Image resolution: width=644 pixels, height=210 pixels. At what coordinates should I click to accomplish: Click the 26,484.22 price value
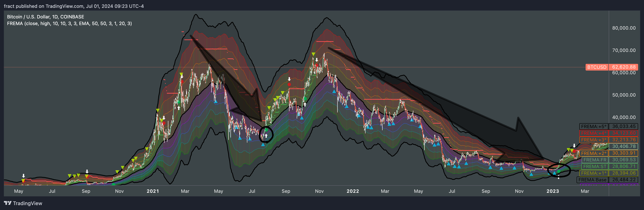(x=624, y=180)
